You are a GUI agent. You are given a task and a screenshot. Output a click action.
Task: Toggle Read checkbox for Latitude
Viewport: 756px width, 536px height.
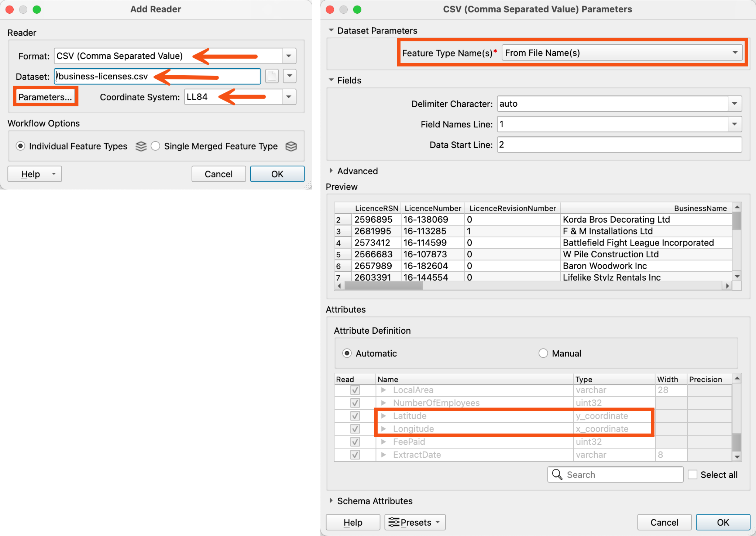(x=355, y=416)
